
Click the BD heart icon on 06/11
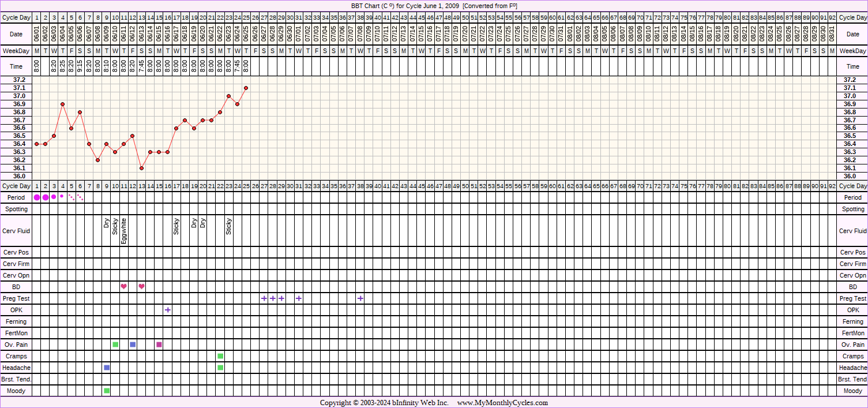124,287
